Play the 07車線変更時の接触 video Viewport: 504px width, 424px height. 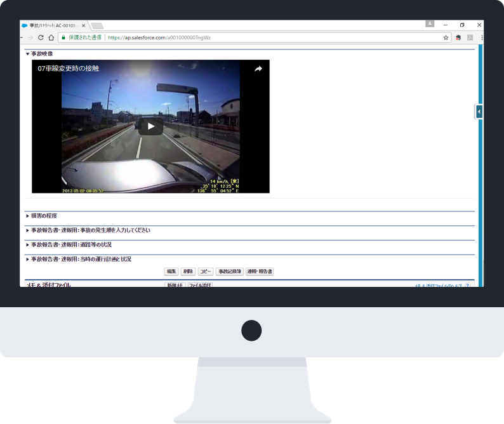pos(150,126)
